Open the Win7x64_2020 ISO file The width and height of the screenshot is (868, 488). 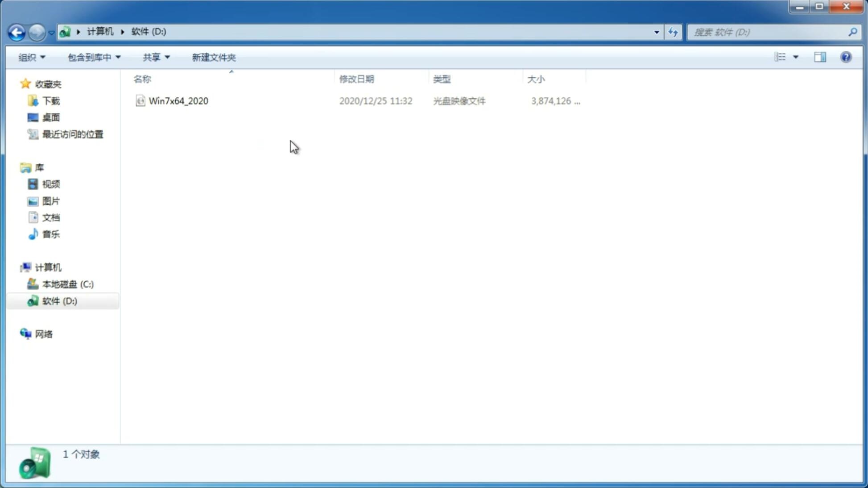pyautogui.click(x=178, y=101)
